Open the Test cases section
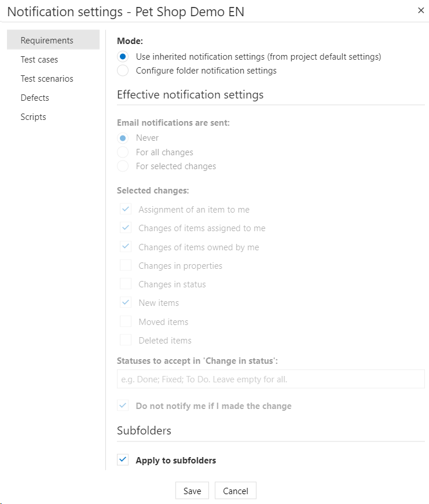This screenshot has height=504, width=429. tap(39, 60)
